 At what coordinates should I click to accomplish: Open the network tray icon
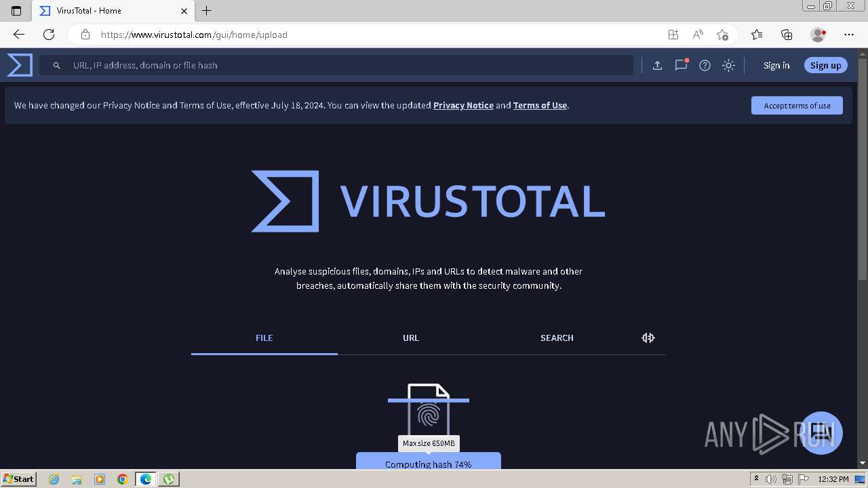787,479
